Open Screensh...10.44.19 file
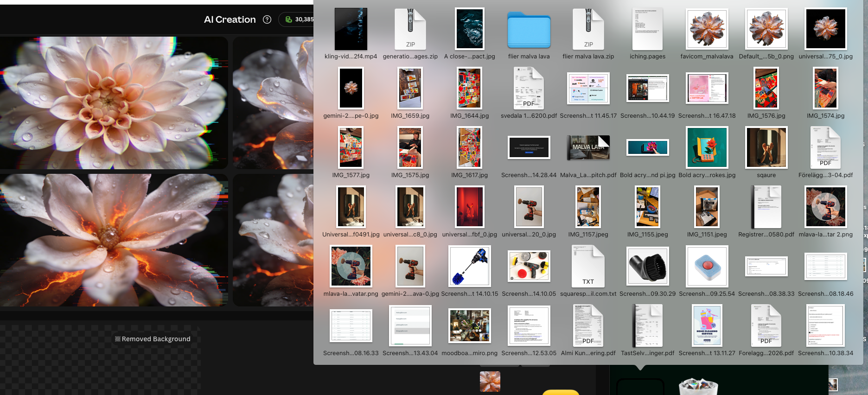The width and height of the screenshot is (868, 395). (648, 88)
